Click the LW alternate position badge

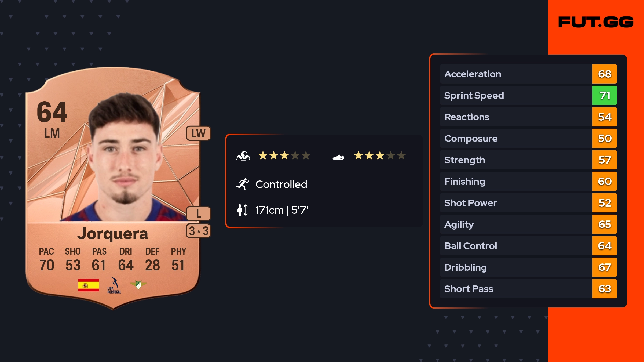tap(198, 133)
